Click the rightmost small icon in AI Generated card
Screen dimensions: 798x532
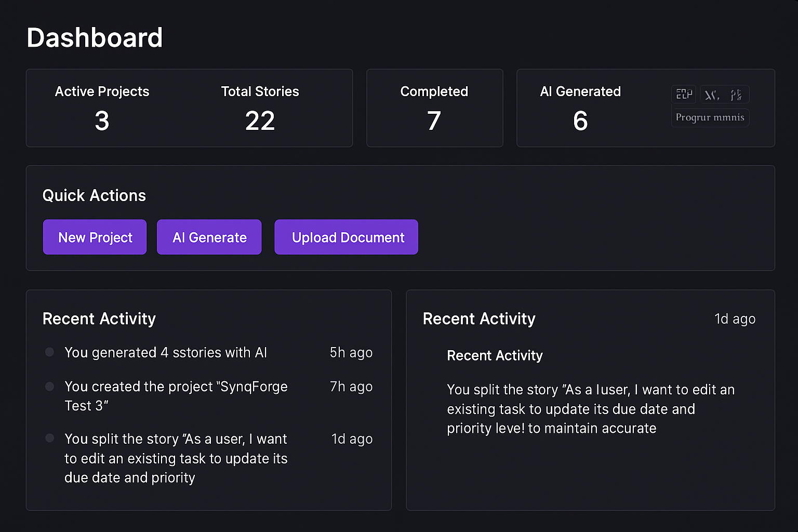coord(736,94)
